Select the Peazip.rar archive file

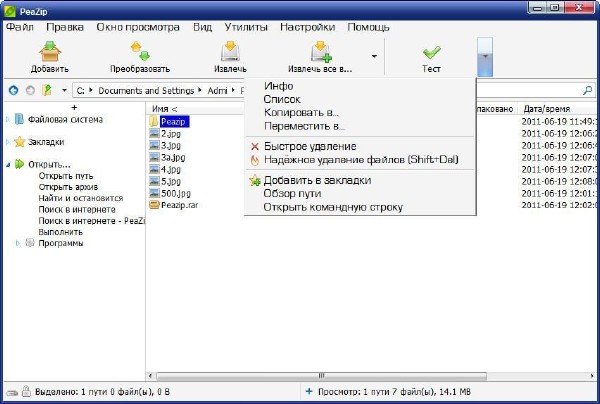174,206
